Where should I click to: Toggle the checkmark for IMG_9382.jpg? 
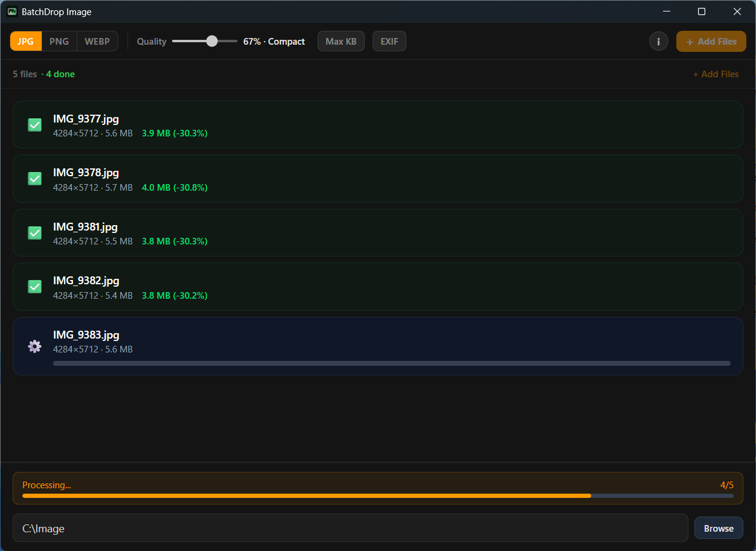[x=34, y=287]
